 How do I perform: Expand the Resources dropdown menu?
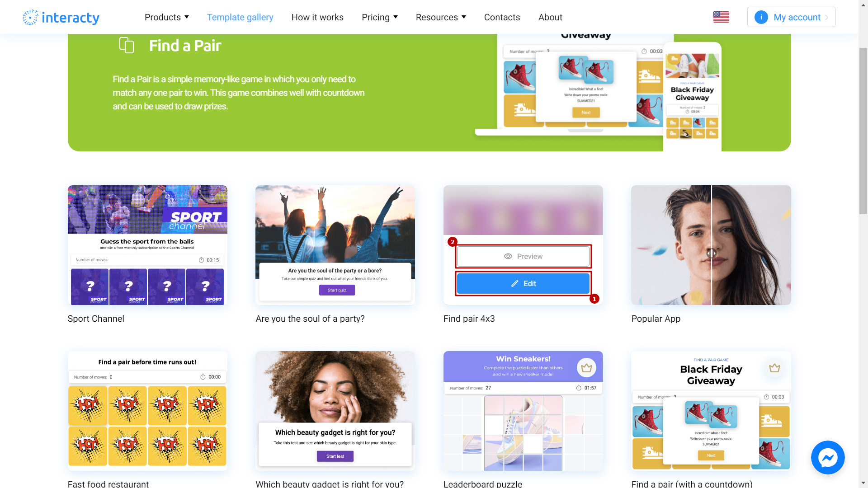click(x=442, y=17)
